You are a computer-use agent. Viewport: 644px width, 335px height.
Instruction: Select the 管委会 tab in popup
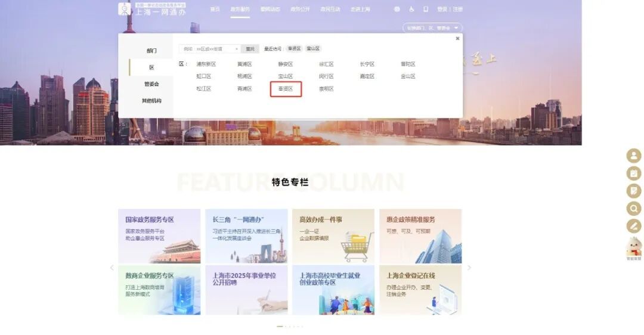(x=151, y=83)
